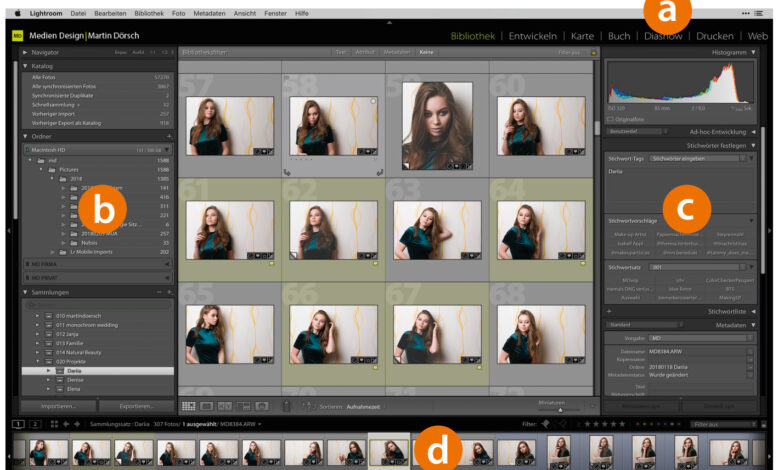Toggle second monitor display button 2

click(x=33, y=424)
